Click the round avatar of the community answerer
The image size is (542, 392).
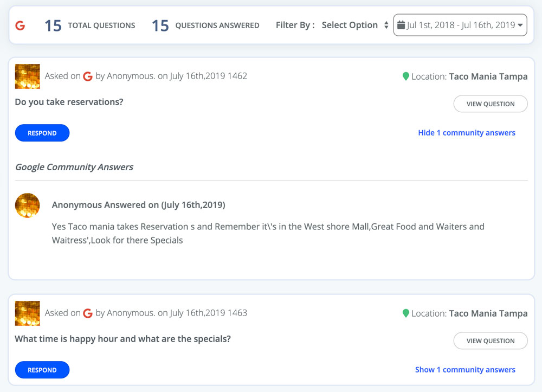[27, 205]
